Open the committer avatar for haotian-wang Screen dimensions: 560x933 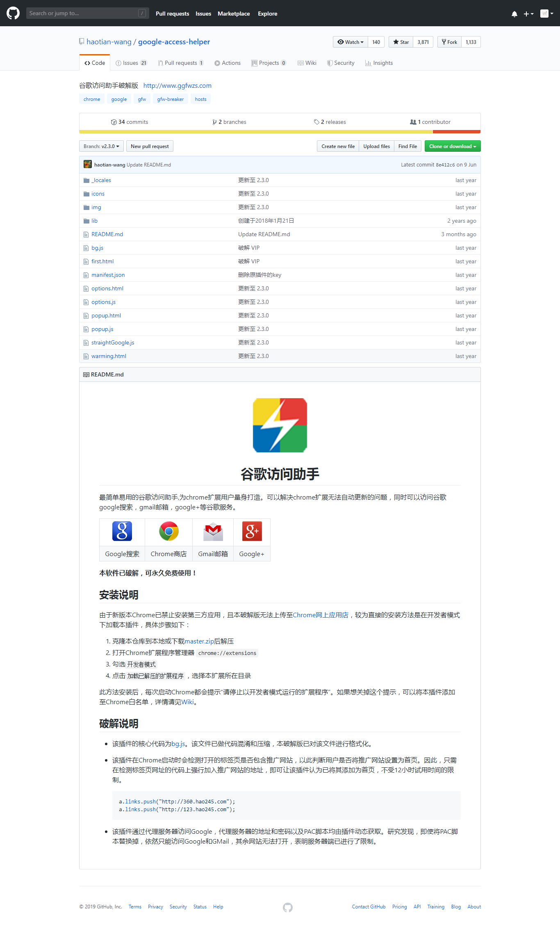[x=88, y=164]
